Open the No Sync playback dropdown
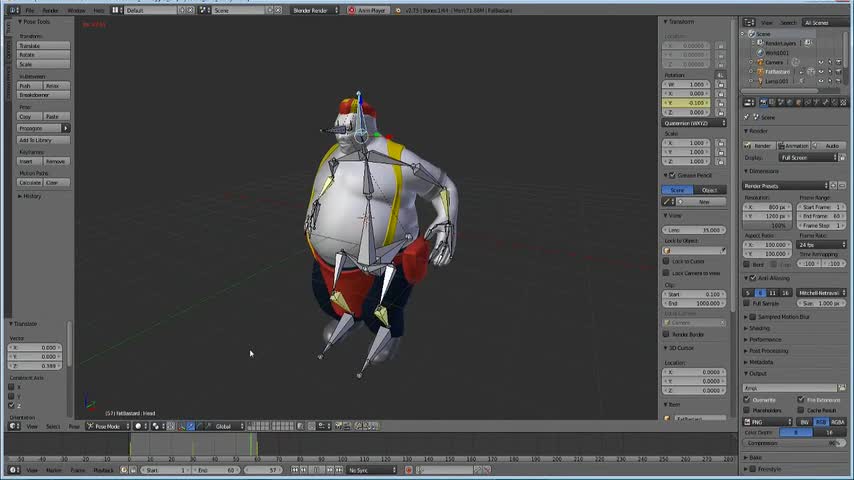 coord(372,470)
